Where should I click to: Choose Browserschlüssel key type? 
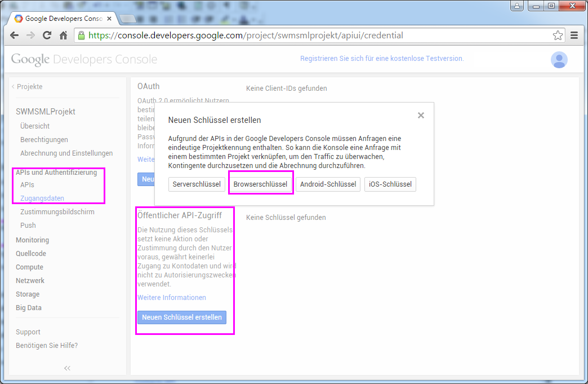point(260,184)
